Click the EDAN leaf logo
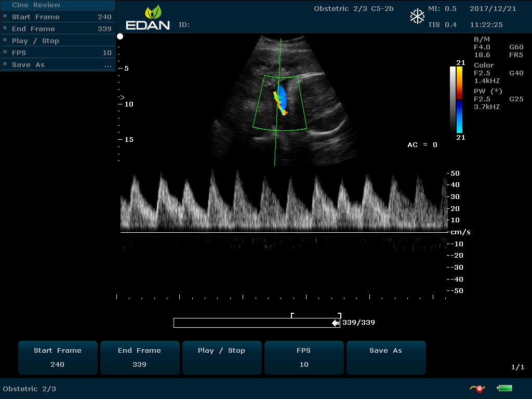The height and width of the screenshot is (399, 532). tap(153, 12)
